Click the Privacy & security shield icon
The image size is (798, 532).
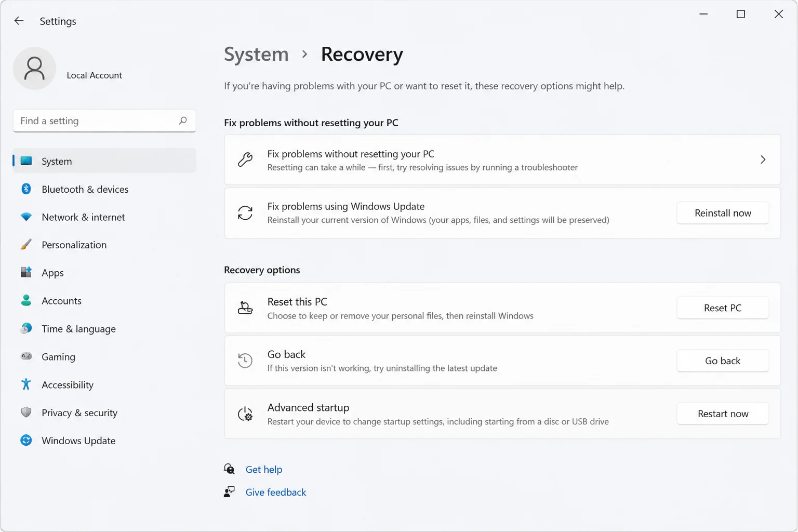(x=26, y=412)
